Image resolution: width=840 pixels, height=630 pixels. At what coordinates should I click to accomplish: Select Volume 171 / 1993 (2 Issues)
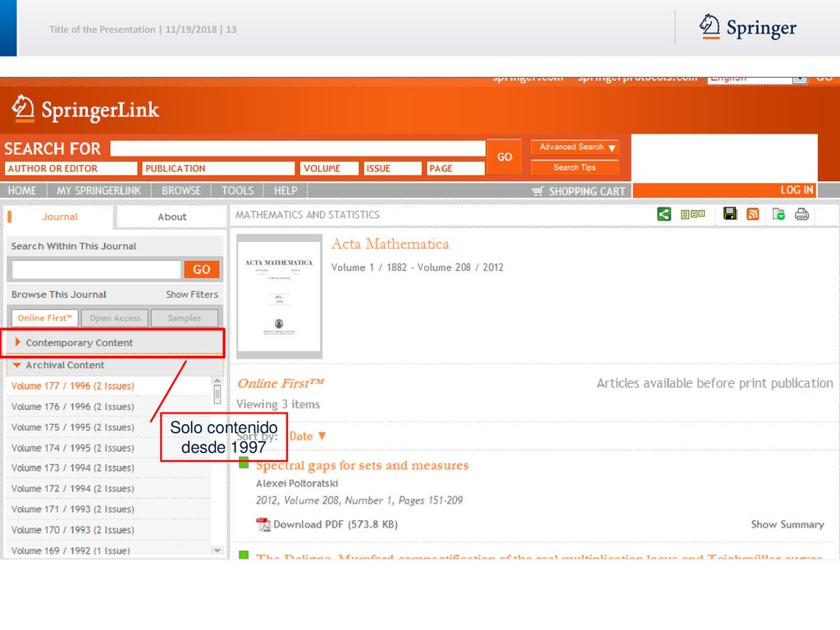pos(72,509)
